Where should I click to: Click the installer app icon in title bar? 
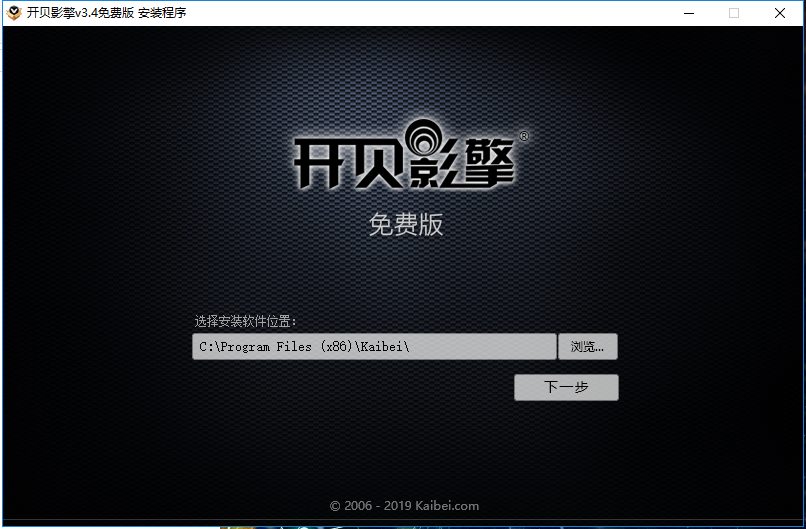tap(14, 13)
